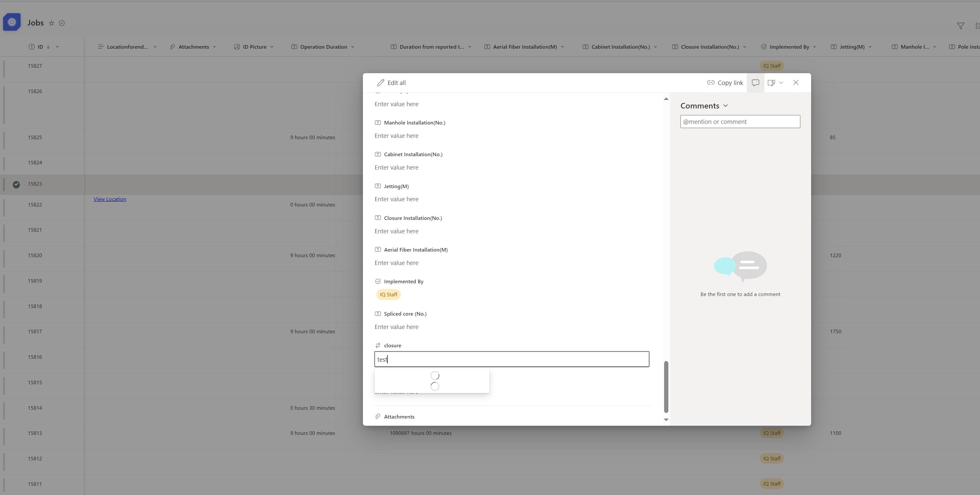
Task: Expand the form options chevron
Action: coord(781,83)
